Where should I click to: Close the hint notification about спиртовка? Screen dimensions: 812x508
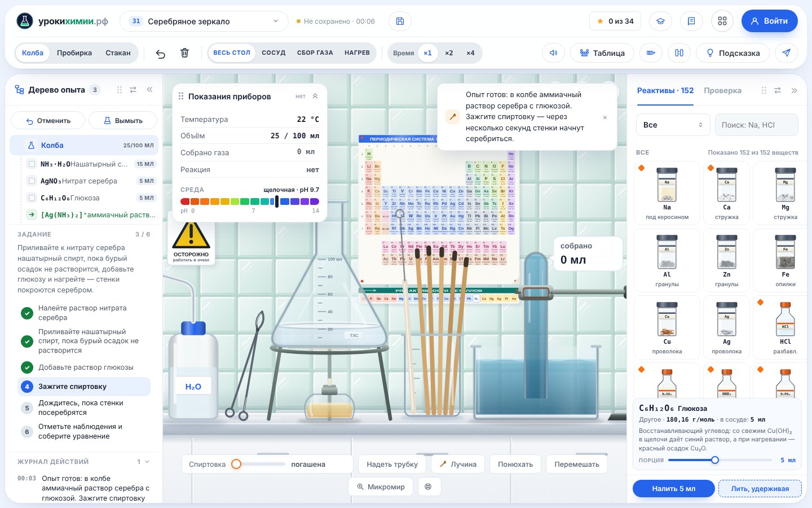click(x=605, y=117)
